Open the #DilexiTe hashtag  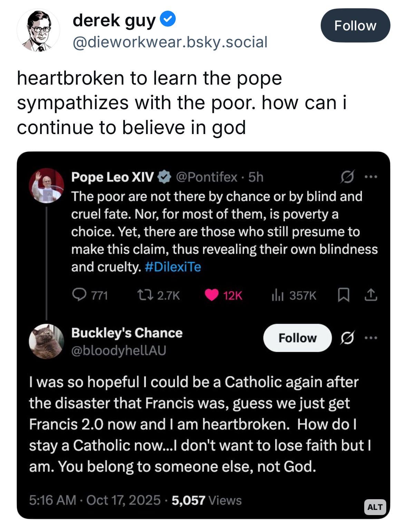coord(173,267)
